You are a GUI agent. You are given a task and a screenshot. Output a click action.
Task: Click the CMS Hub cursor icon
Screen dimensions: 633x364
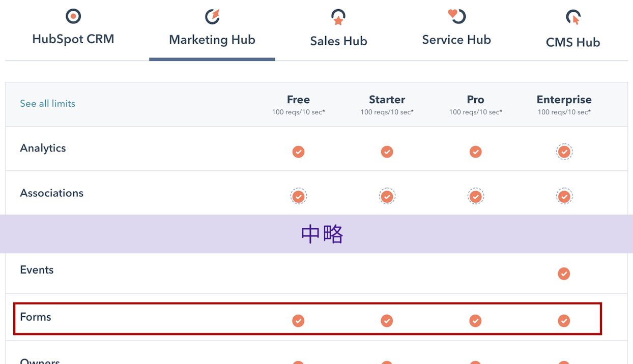[573, 18]
